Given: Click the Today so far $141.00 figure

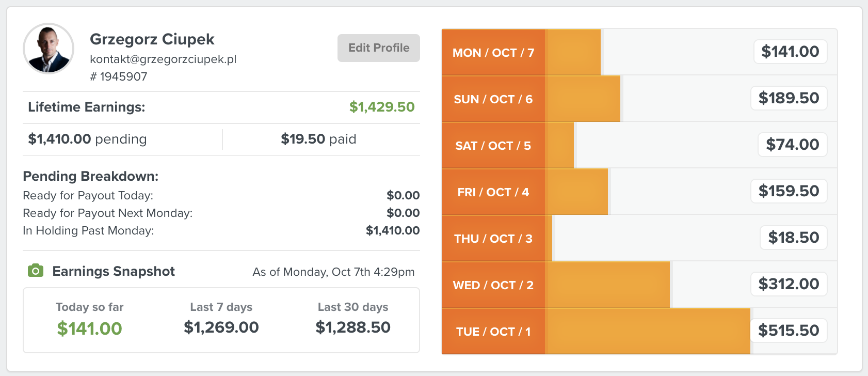Looking at the screenshot, I should tap(89, 328).
